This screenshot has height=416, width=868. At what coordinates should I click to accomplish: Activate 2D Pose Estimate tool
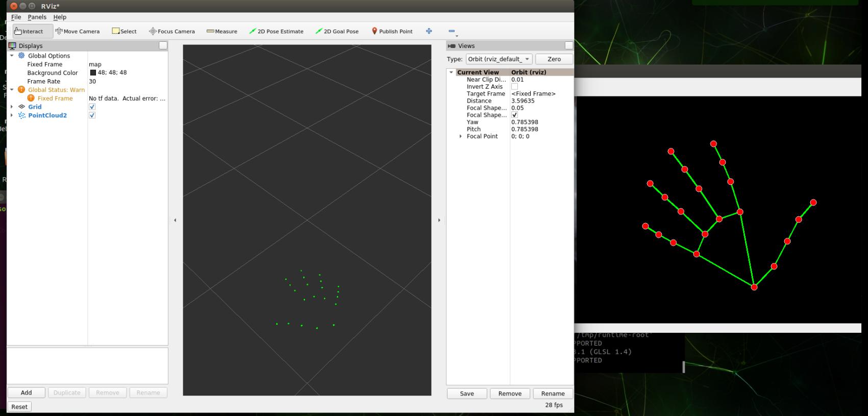[276, 31]
